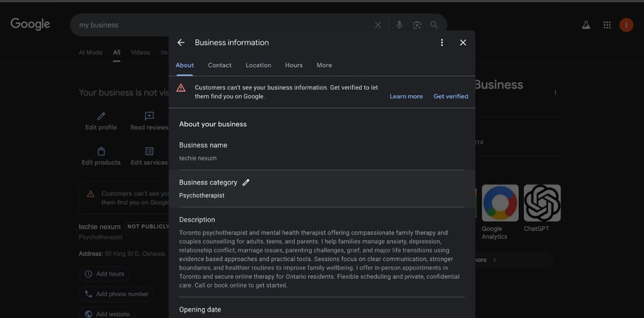Select the Videos search tab
The image size is (644, 318).
[x=140, y=52]
